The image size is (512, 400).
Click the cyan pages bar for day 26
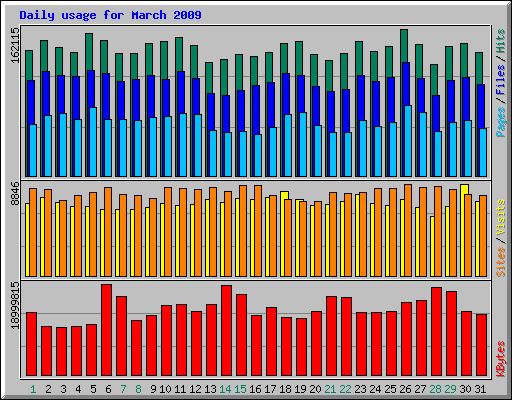coord(408,141)
